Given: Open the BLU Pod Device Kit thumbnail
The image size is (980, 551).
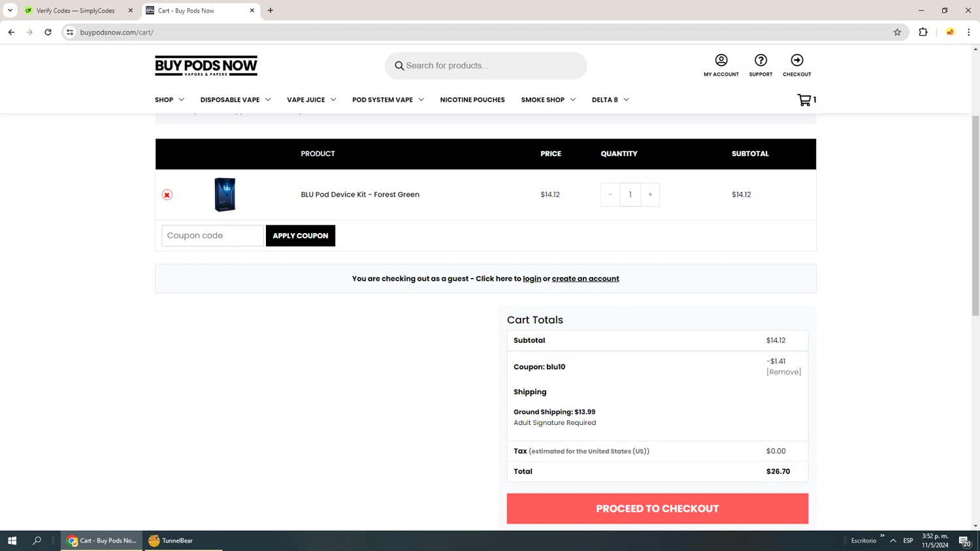Looking at the screenshot, I should tap(225, 195).
